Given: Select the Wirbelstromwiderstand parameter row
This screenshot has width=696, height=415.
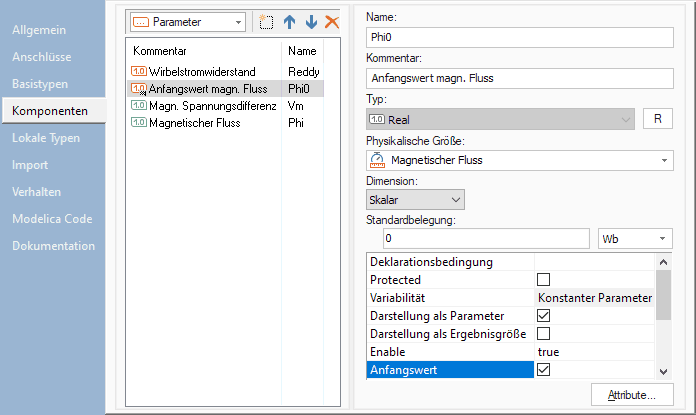Looking at the screenshot, I should pyautogui.click(x=205, y=70).
